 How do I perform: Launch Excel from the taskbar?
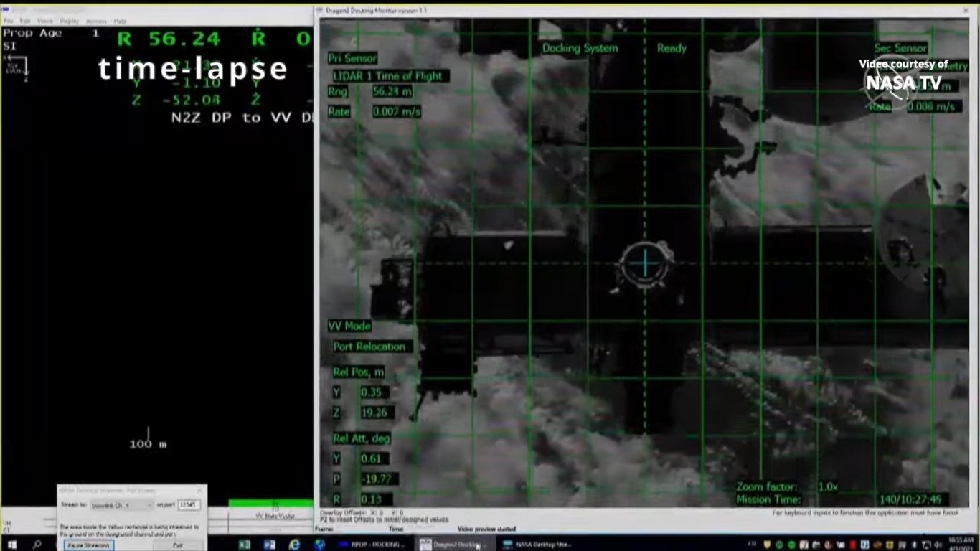[245, 545]
